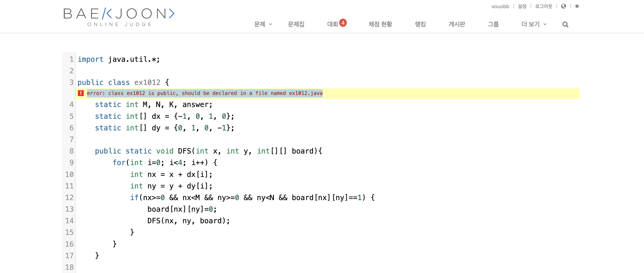Click the DFS method declaration line
The height and width of the screenshot is (273, 644).
pos(208,151)
